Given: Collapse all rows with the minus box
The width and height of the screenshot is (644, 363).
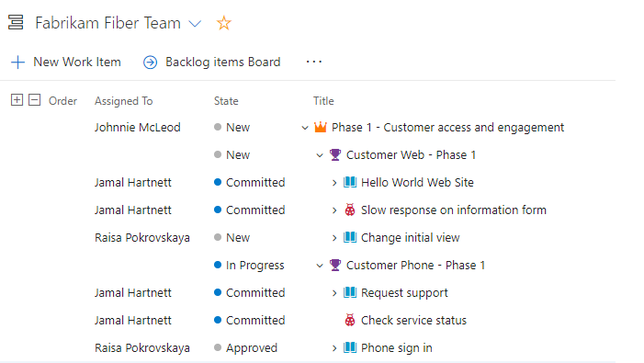Looking at the screenshot, I should point(35,100).
